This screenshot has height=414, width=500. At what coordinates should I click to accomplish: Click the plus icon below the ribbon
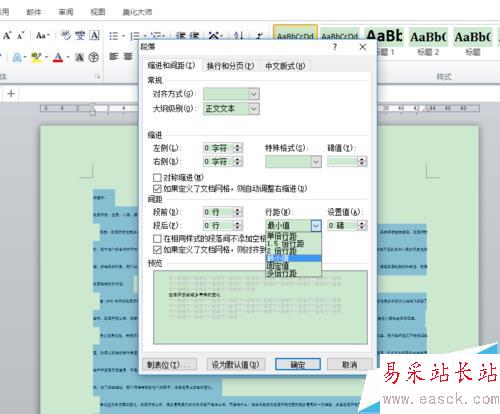click(x=11, y=94)
